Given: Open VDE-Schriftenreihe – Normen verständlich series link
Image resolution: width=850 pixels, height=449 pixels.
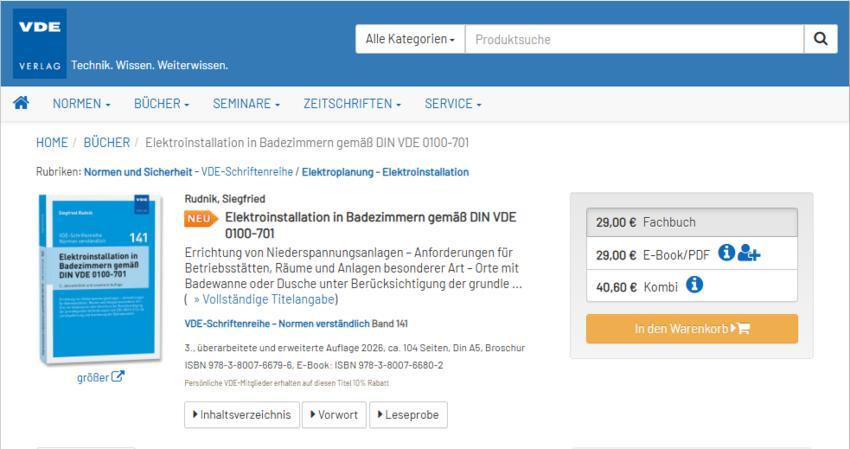Looking at the screenshot, I should tap(277, 324).
